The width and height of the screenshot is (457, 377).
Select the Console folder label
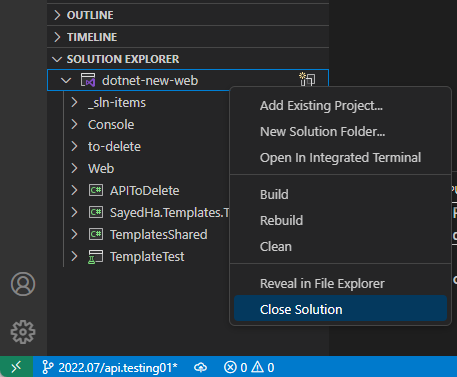[111, 125]
